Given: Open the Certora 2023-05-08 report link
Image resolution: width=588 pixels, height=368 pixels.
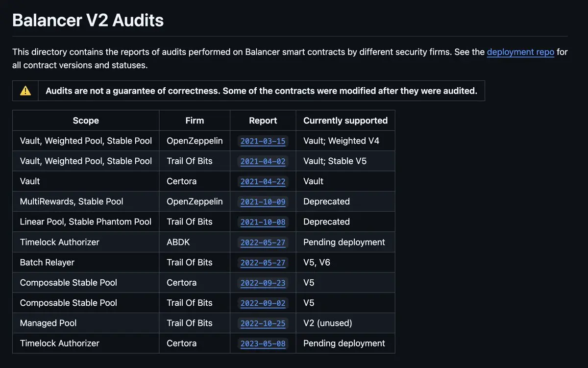Looking at the screenshot, I should coord(263,343).
